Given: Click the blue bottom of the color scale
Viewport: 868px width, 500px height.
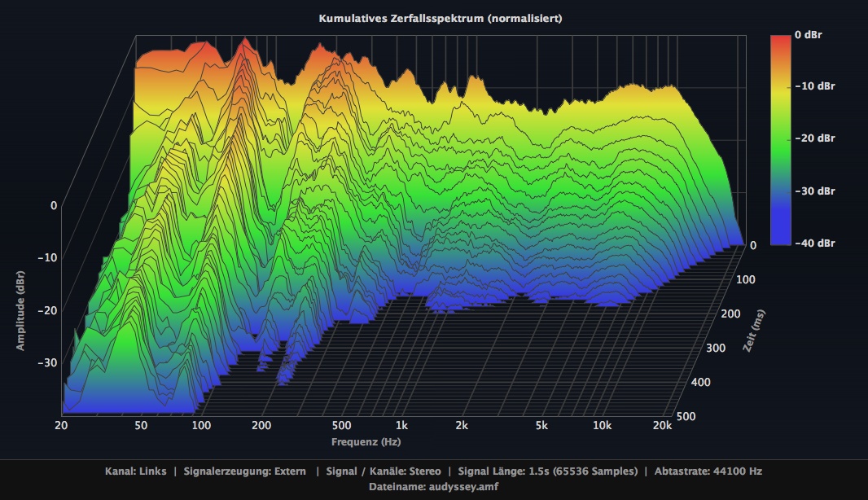Looking at the screenshot, I should click(x=780, y=236).
